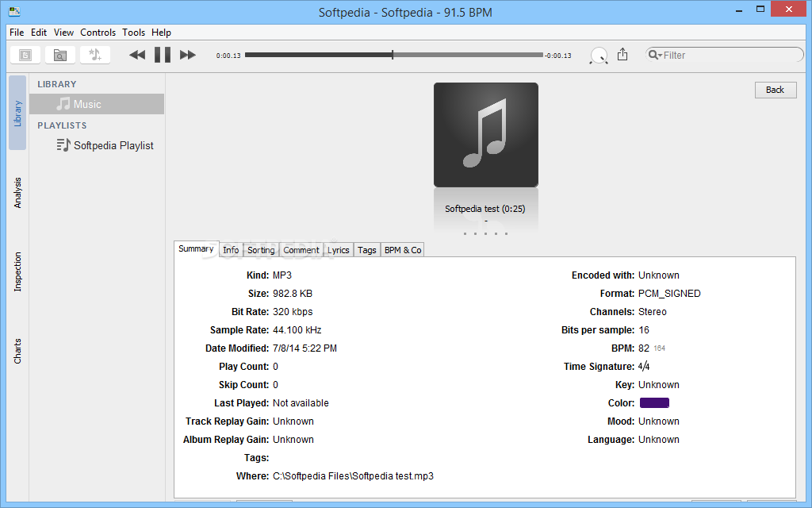This screenshot has height=508, width=812.
Task: Maximize the window
Action: click(760, 9)
